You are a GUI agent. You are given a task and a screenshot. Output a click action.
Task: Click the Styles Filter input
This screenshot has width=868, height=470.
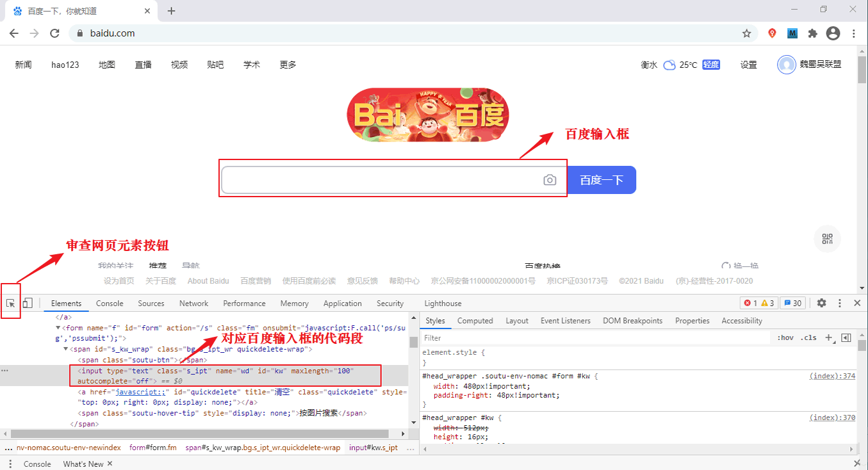596,337
